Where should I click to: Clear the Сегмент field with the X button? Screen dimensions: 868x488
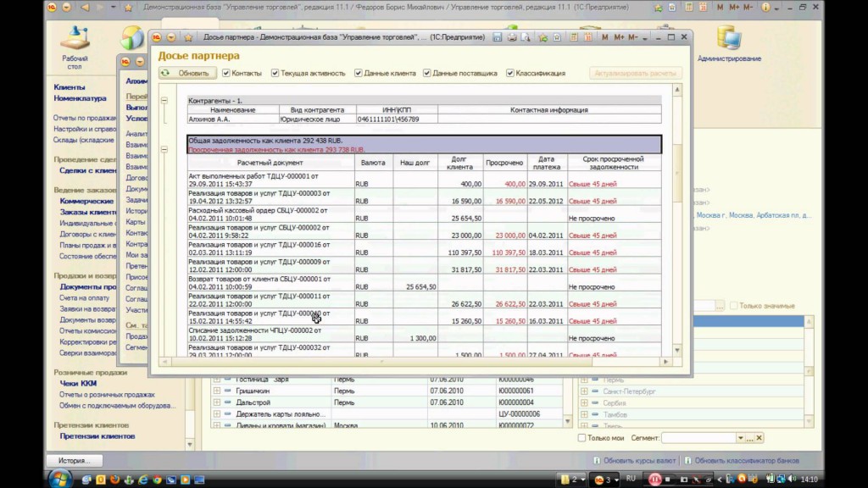point(759,438)
